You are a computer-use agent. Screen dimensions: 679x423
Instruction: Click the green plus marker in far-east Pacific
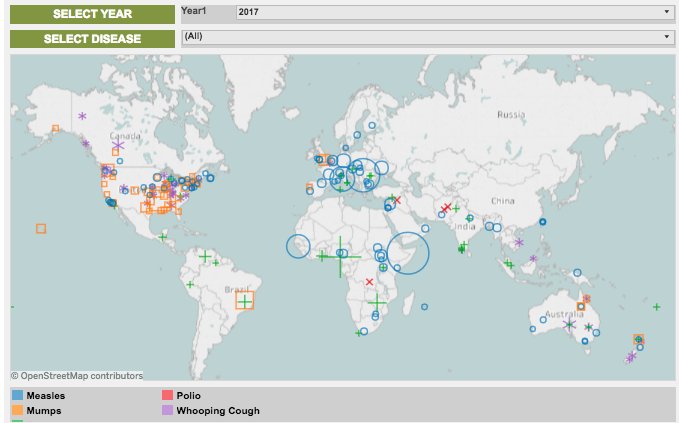[x=656, y=307]
